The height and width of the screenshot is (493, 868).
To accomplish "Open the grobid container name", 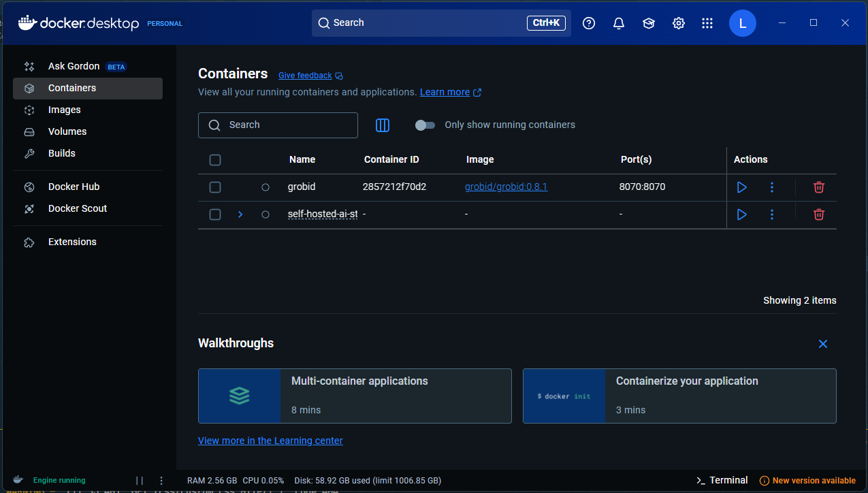I will pos(302,187).
